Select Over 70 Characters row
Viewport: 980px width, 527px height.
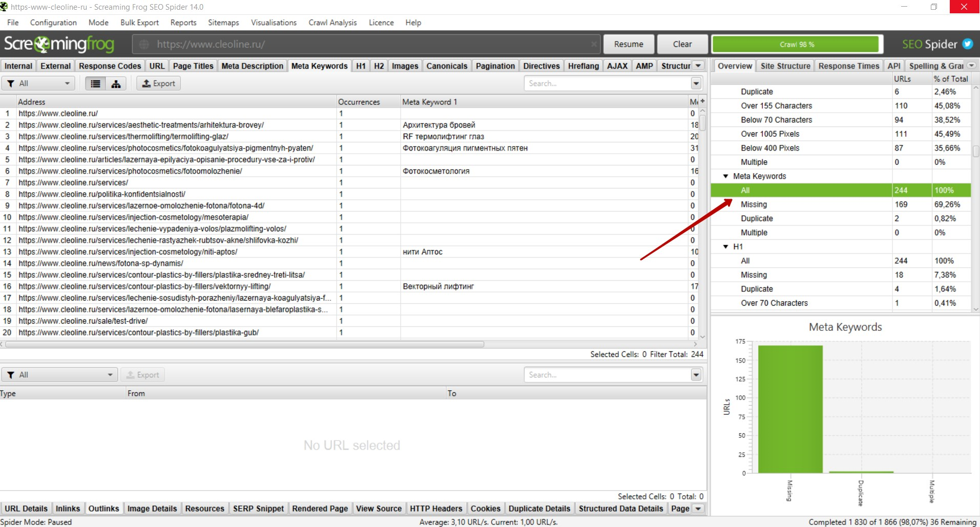pos(841,303)
